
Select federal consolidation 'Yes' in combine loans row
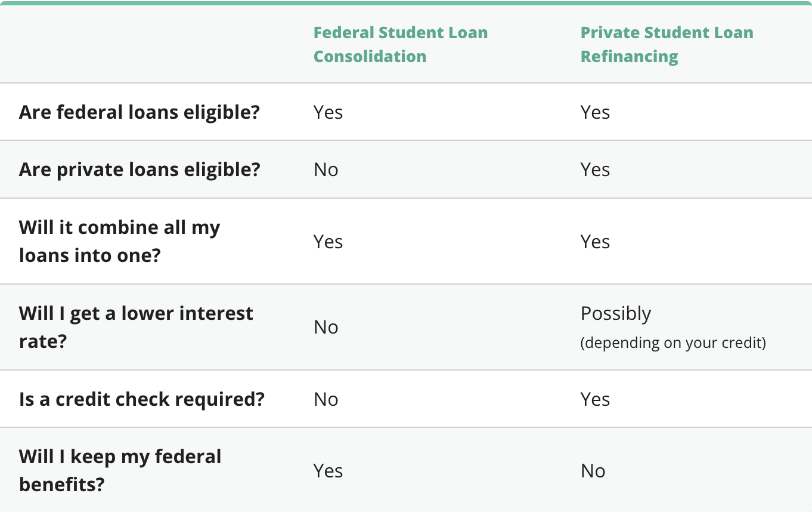tap(328, 242)
